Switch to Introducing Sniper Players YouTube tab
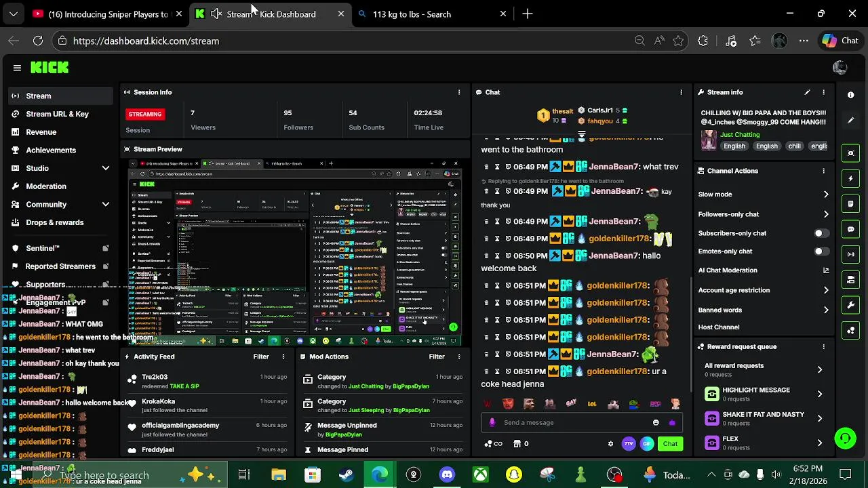 (x=106, y=14)
